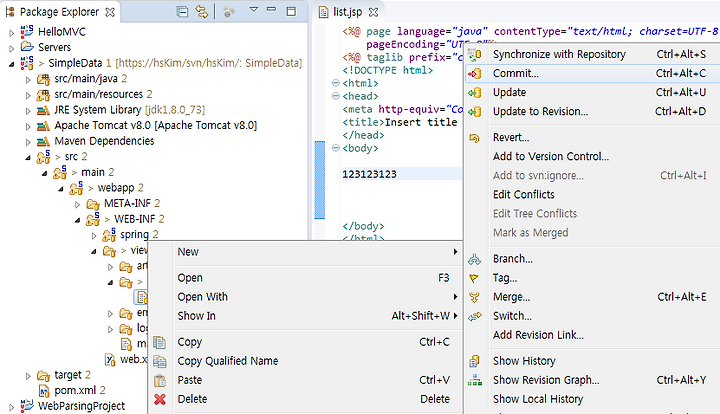Choose Open from context menu
This screenshot has height=414, width=720.
pyautogui.click(x=316, y=278)
